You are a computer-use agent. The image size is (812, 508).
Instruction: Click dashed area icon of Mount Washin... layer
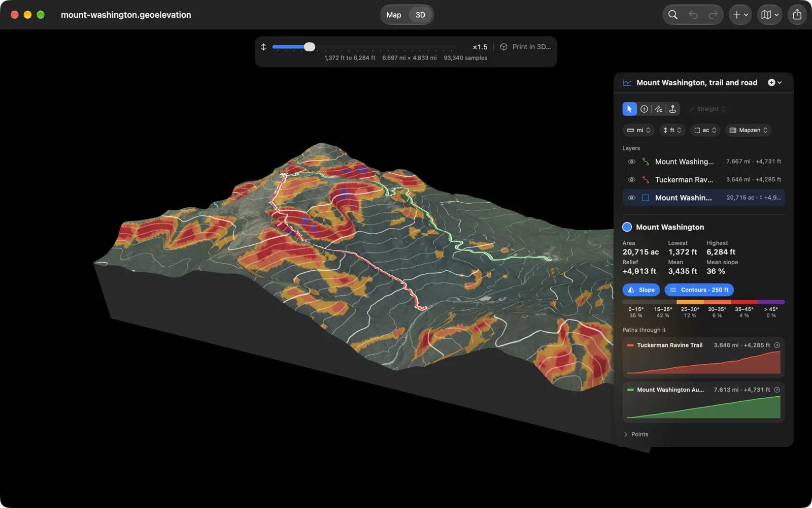646,198
